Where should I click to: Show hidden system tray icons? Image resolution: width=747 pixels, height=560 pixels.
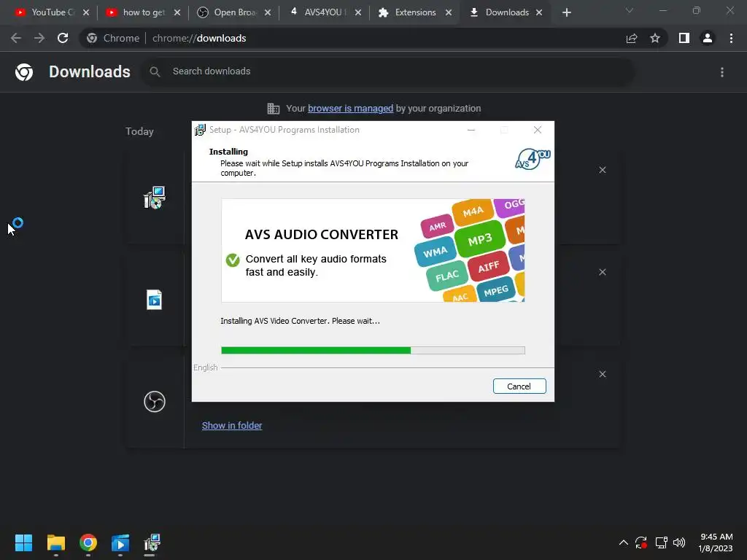[x=623, y=542]
